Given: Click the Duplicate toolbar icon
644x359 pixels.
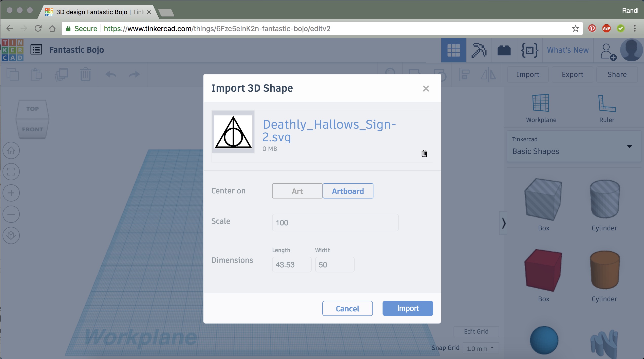Looking at the screenshot, I should (61, 74).
